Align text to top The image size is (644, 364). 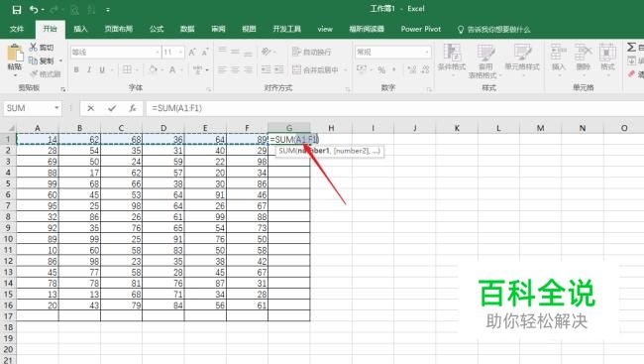click(x=222, y=51)
